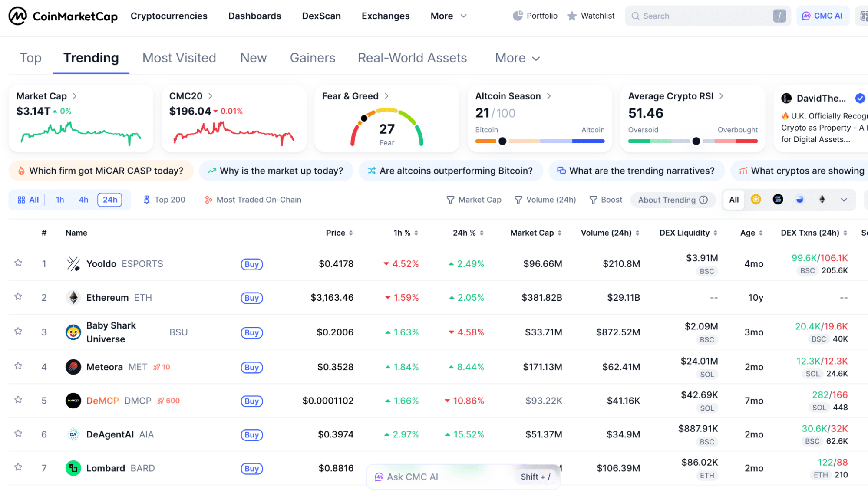Click the Portfolio icon in the header

(517, 16)
